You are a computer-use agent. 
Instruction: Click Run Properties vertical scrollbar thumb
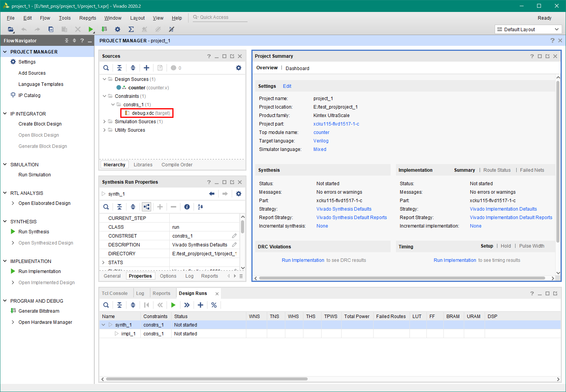[243, 226]
